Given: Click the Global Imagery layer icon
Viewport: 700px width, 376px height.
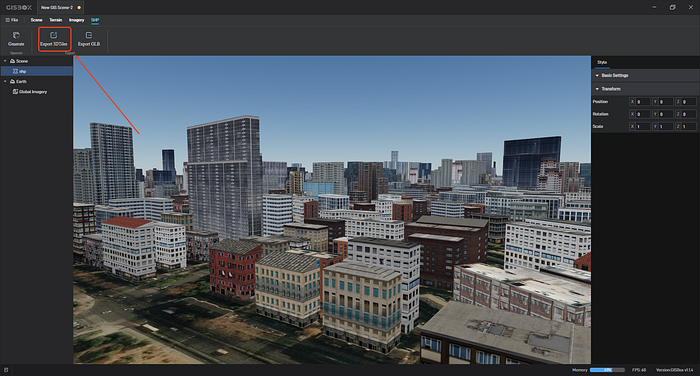Looking at the screenshot, I should (x=15, y=92).
